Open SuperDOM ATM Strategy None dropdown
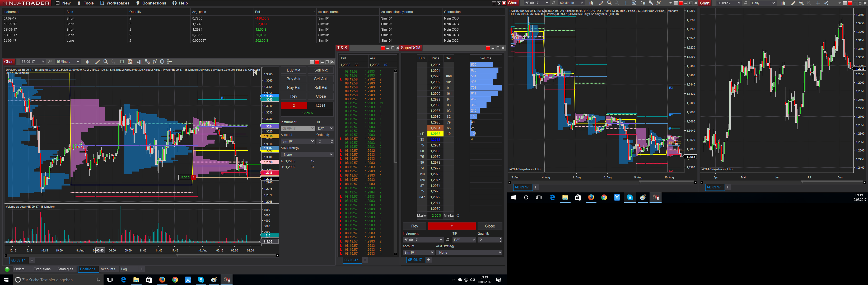868x285 pixels. (469, 252)
